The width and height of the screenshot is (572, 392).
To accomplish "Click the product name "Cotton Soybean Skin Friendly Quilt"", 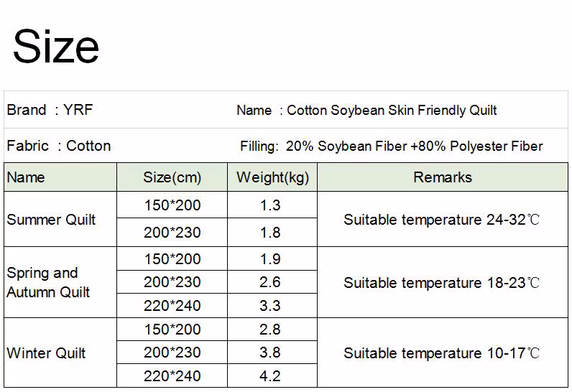I will click(x=392, y=111).
